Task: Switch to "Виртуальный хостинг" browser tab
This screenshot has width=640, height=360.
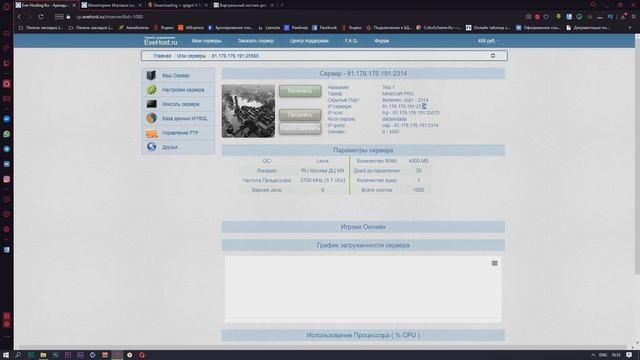Action: [x=244, y=5]
